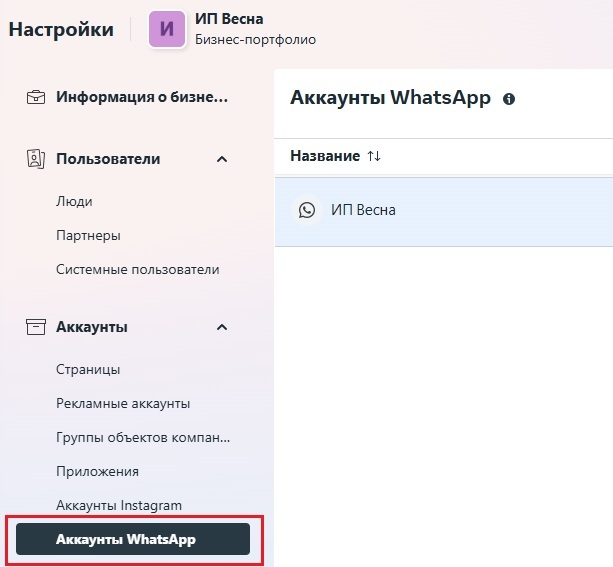Collapse the Пользователи section chevron
The height and width of the screenshot is (567, 613).
[222, 159]
